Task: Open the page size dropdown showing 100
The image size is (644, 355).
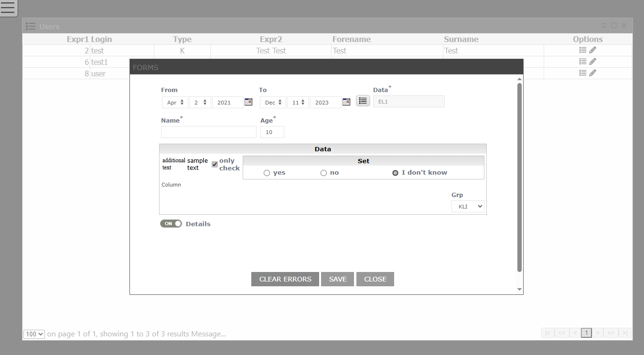Action: (34, 334)
